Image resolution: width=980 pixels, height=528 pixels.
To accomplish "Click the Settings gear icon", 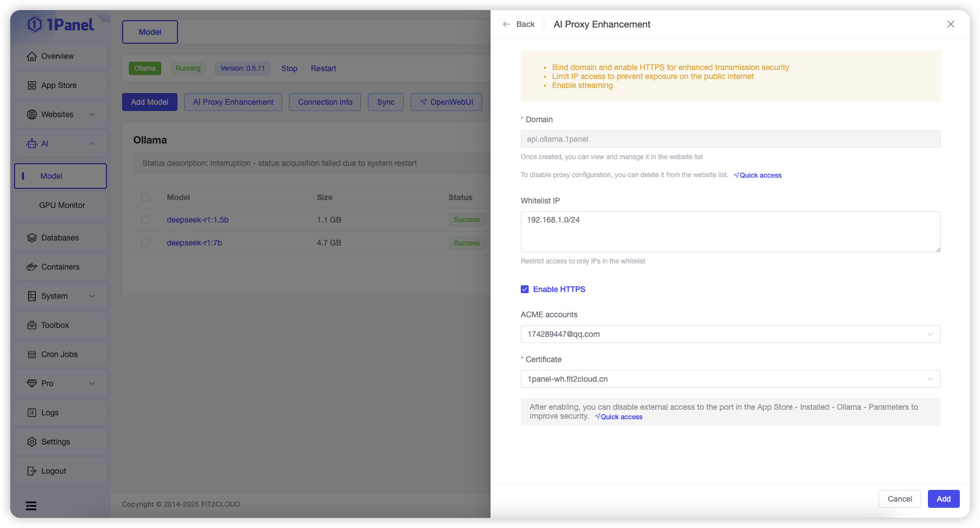I will [x=32, y=442].
